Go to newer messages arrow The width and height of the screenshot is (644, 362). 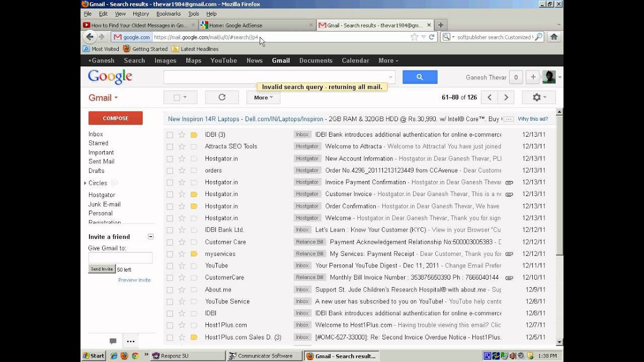[x=489, y=98]
